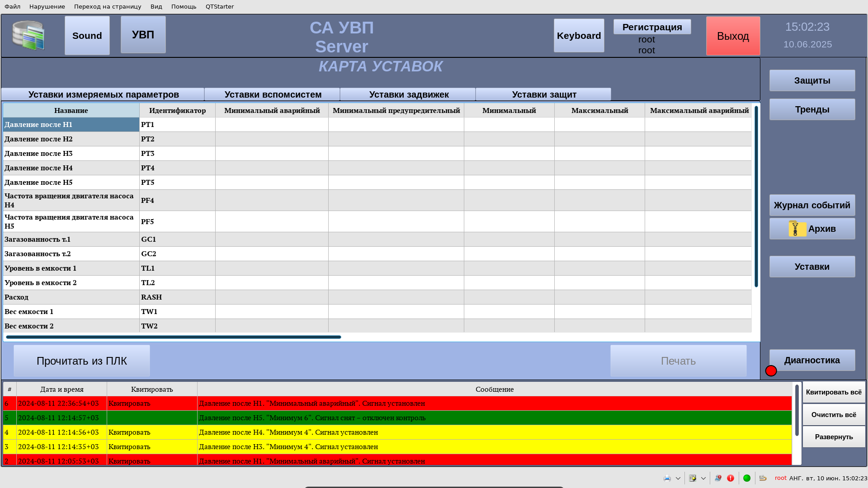
Task: Select the Расход row name
Action: click(71, 297)
